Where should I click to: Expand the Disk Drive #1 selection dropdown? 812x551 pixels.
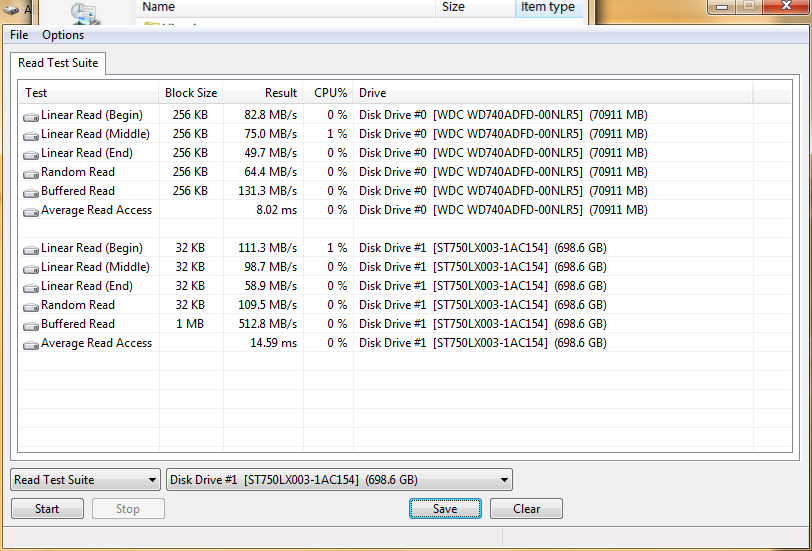(x=339, y=480)
